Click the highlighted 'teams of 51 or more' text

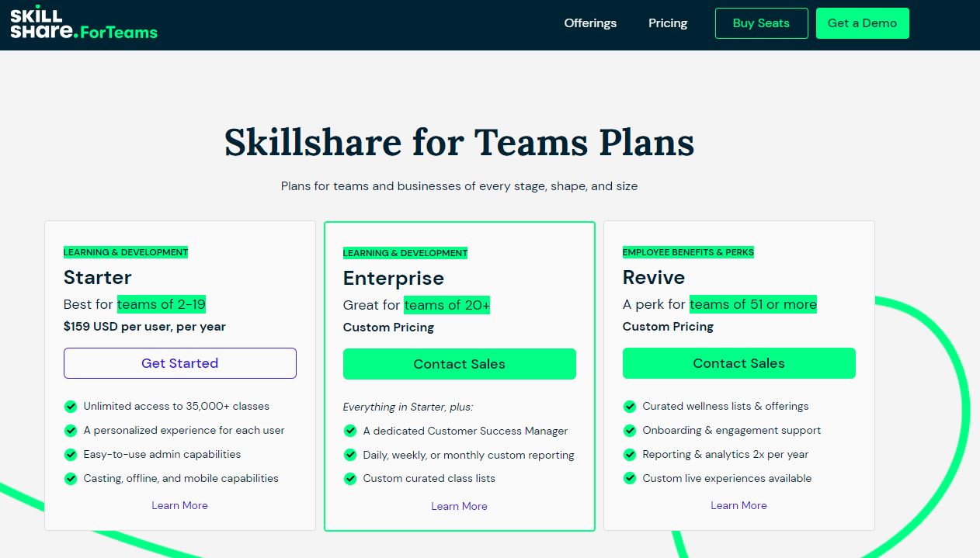click(x=753, y=304)
